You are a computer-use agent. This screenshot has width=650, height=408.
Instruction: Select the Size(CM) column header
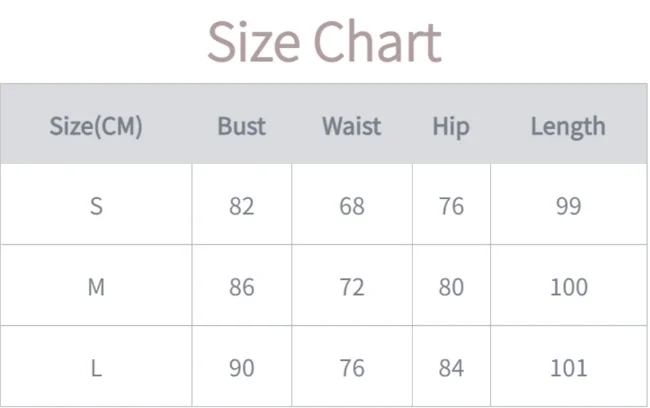click(x=96, y=126)
